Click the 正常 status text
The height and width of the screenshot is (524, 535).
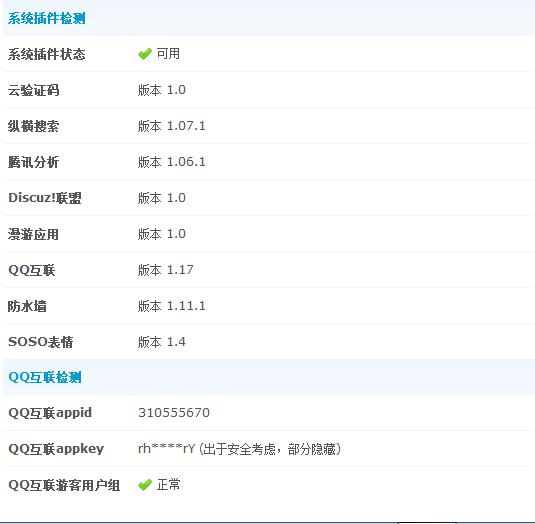[x=168, y=484]
